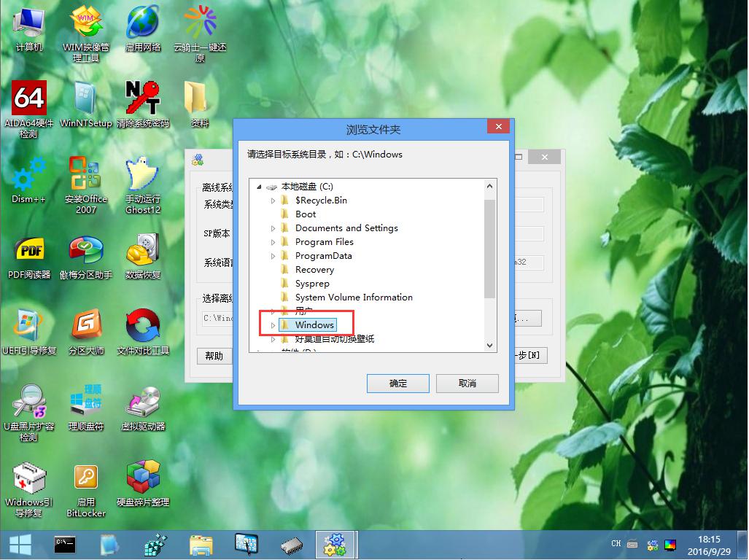Launch the 数据恢复 data recovery tool

143,252
